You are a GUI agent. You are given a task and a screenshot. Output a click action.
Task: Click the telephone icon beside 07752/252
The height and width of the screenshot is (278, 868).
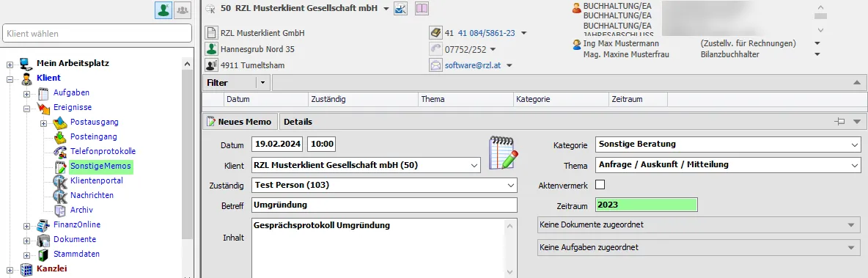pos(435,48)
